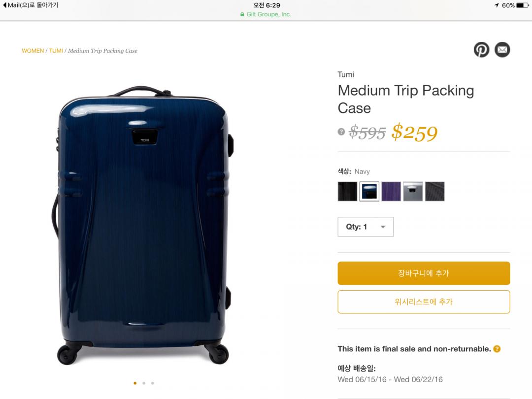The image size is (532, 399).
Task: Select the black color swatch
Action: [x=347, y=191]
